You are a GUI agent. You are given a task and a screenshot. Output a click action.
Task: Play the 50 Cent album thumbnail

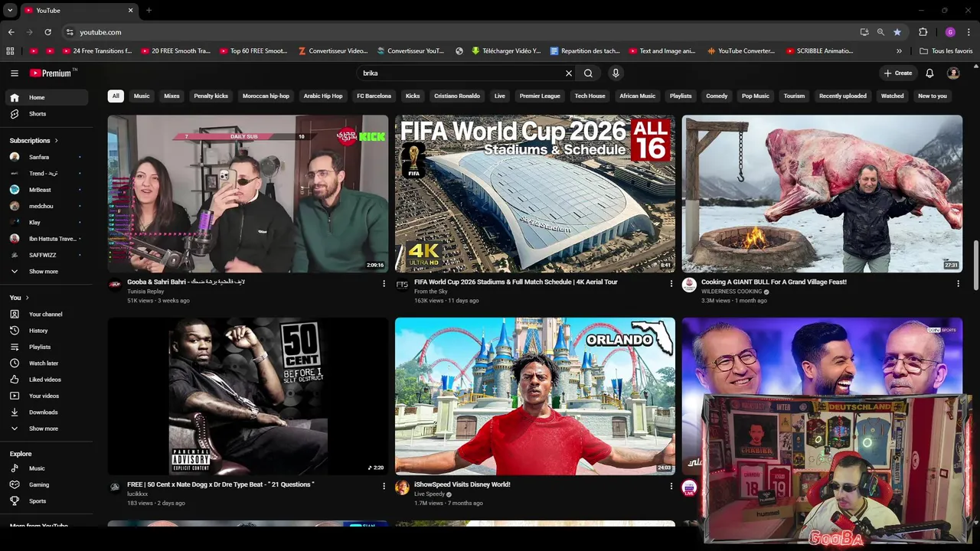coord(248,396)
